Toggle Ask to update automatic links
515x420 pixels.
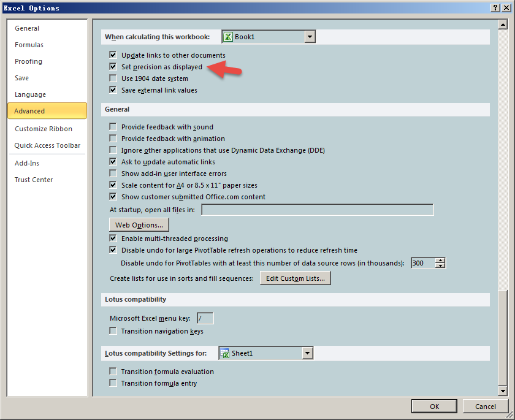[113, 162]
